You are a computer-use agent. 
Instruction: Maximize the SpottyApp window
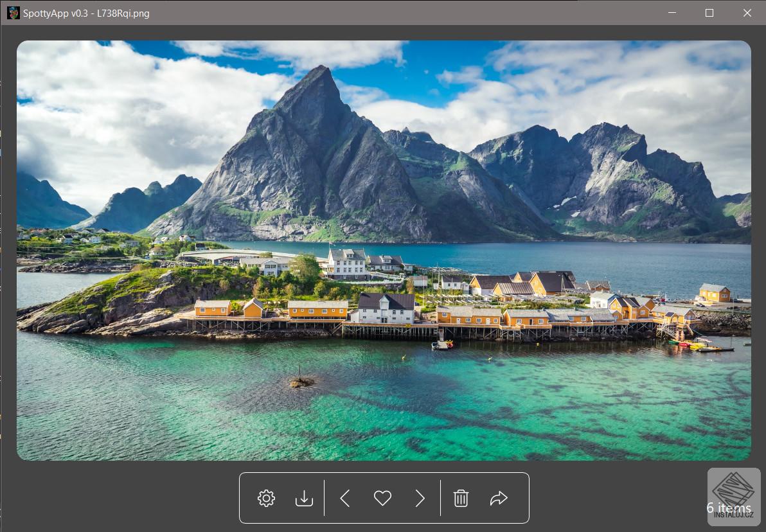pos(709,13)
